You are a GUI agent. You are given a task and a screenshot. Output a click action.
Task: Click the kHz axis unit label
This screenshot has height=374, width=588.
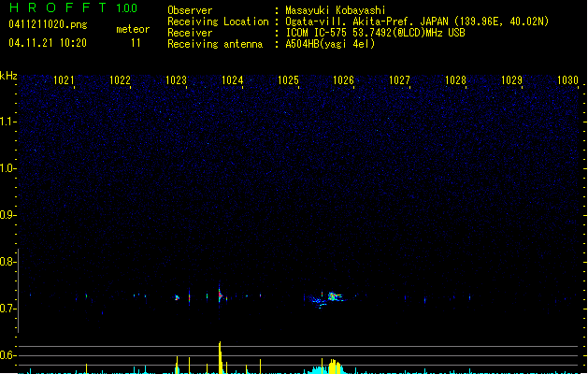click(8, 76)
